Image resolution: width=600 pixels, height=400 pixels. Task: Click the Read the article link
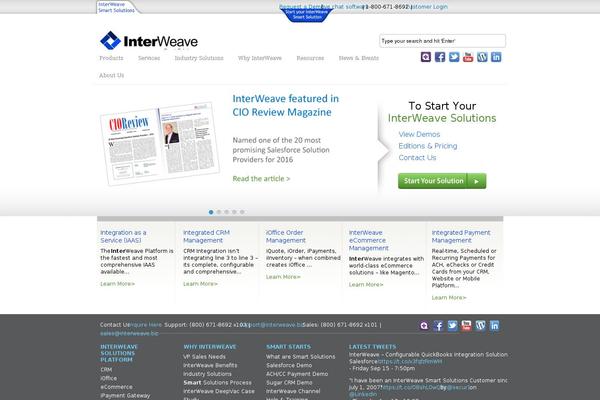(261, 179)
